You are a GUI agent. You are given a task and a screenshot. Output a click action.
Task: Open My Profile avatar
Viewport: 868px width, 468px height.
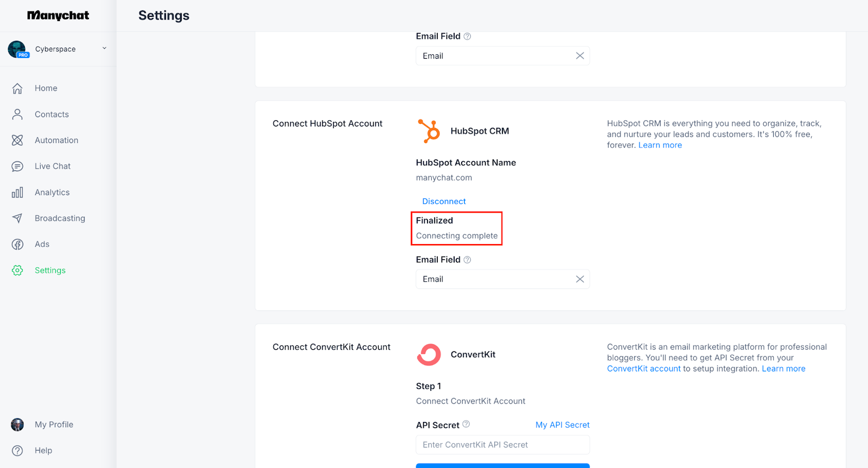[x=17, y=425]
